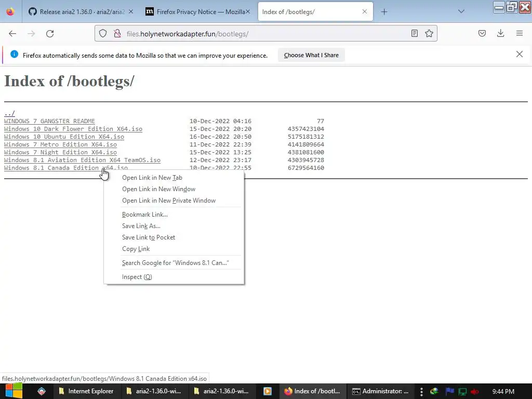Switch to Administrator command prompt taskbar item
This screenshot has height=399, width=532.
coord(380,391)
